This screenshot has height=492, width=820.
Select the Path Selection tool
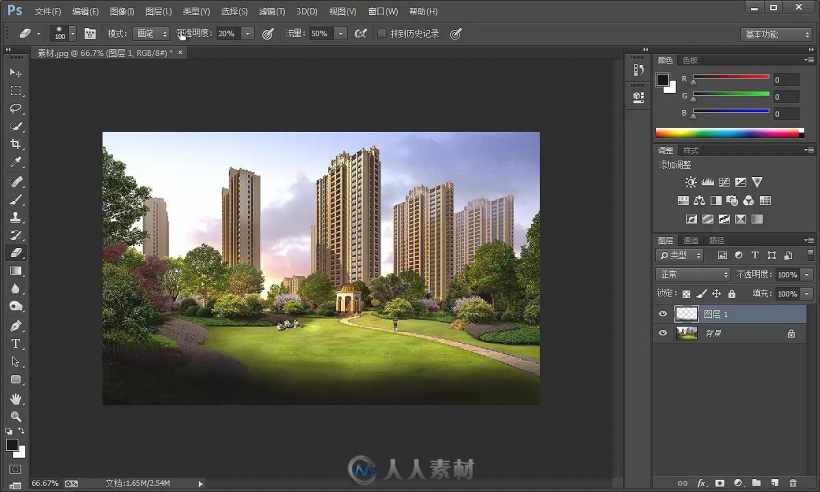pyautogui.click(x=15, y=362)
